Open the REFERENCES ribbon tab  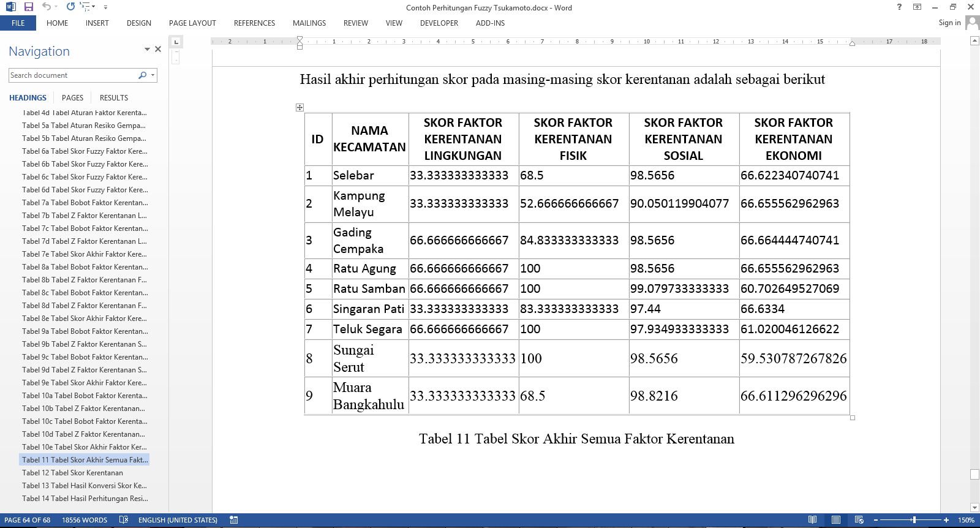click(x=254, y=23)
